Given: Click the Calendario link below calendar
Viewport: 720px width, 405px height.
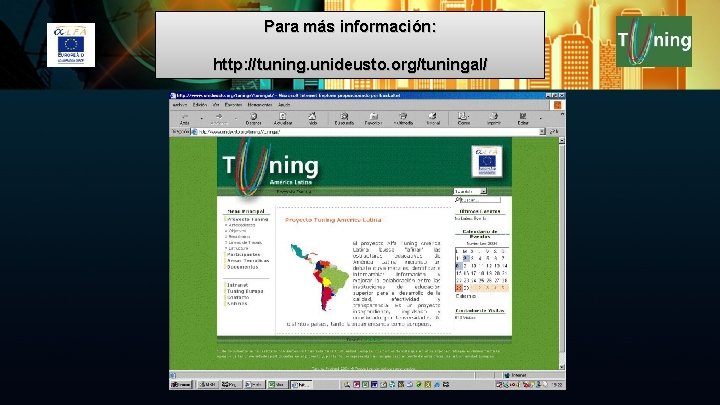Looking at the screenshot, I should 466,296.
